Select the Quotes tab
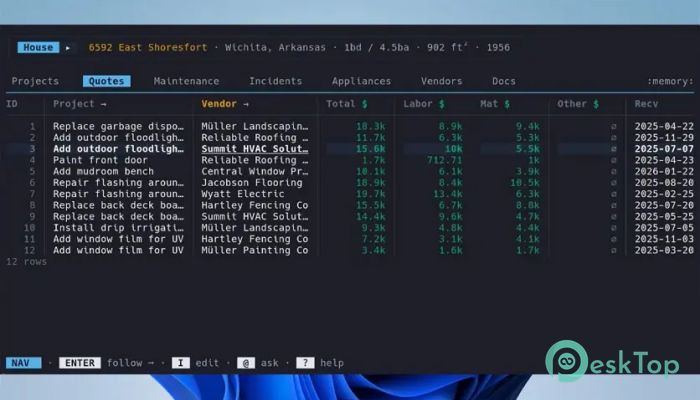This screenshot has height=400, width=700. tap(107, 81)
